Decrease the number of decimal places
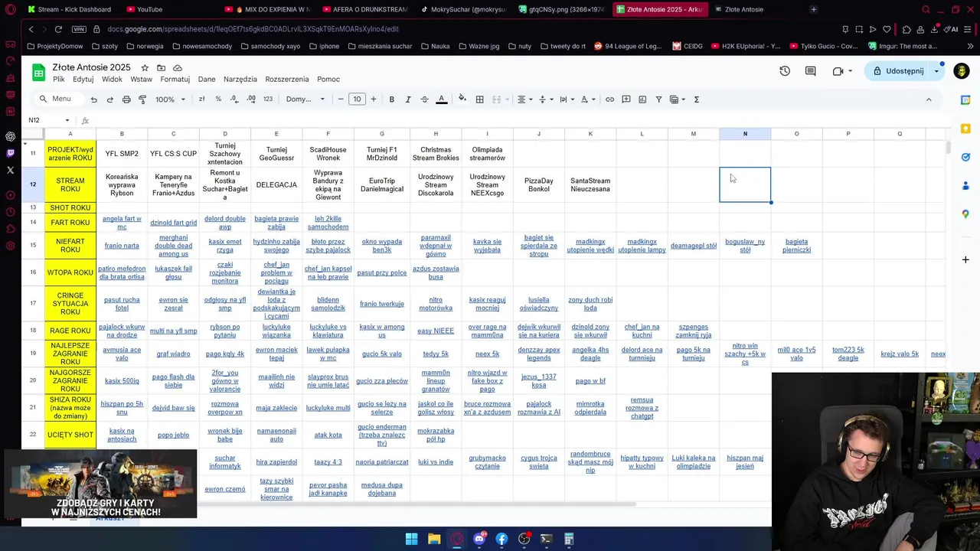980x551 pixels. coord(234,99)
